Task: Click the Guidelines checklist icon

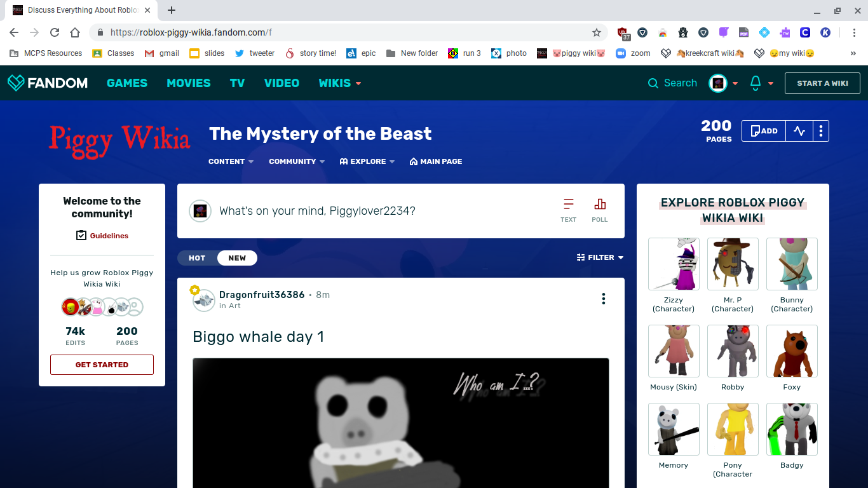Action: click(81, 236)
